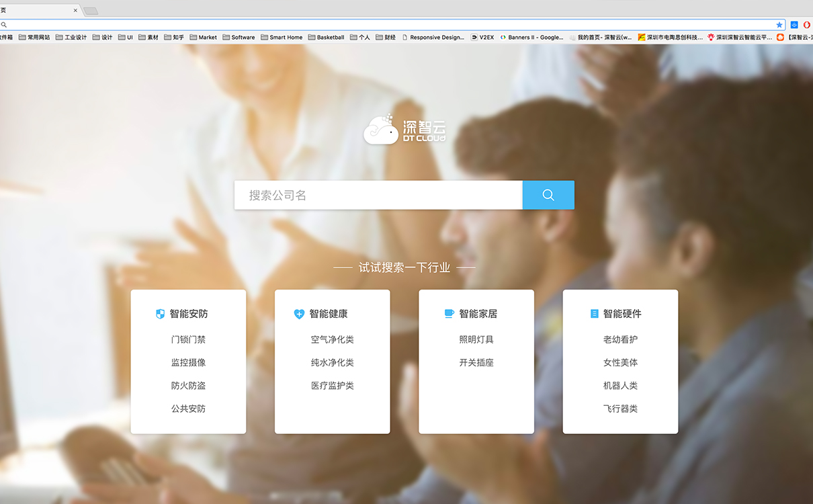
Task: Click the blue extension icon in toolbar
Action: (x=794, y=25)
